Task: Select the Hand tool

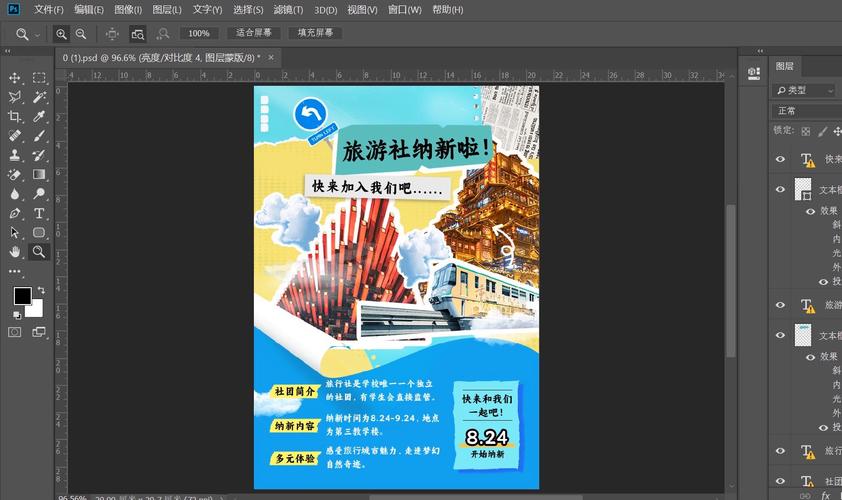Action: pos(14,251)
